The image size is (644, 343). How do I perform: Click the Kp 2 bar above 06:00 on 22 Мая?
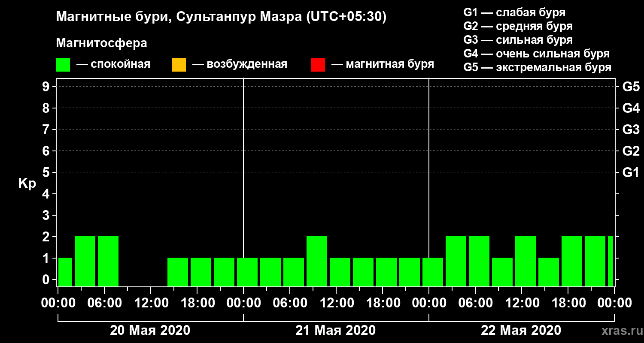tap(479, 261)
